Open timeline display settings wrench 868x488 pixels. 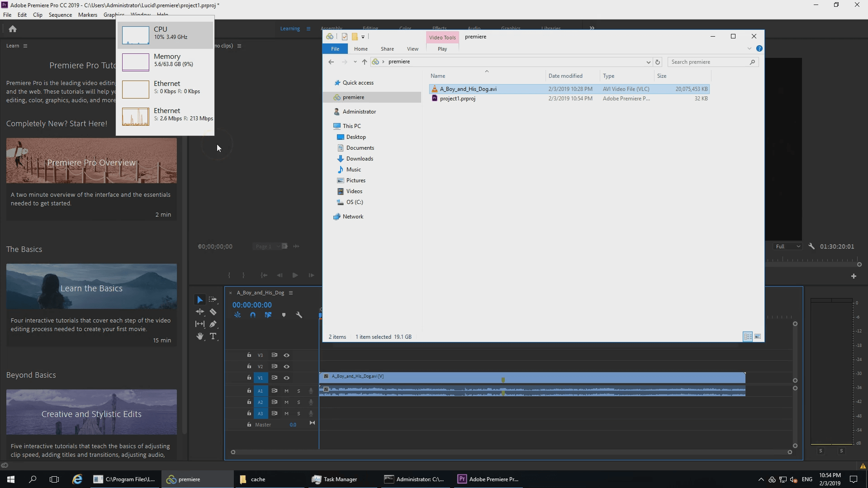[x=299, y=315]
